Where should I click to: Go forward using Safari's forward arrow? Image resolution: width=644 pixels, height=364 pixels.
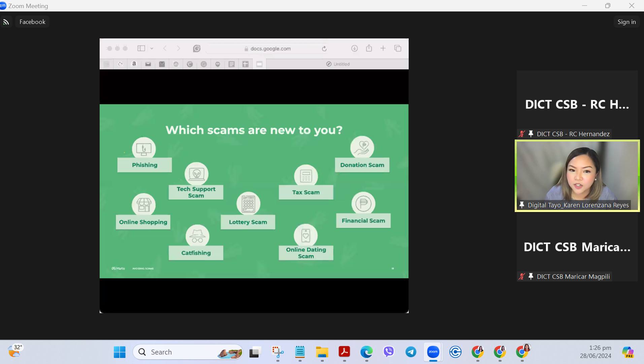[178, 49]
